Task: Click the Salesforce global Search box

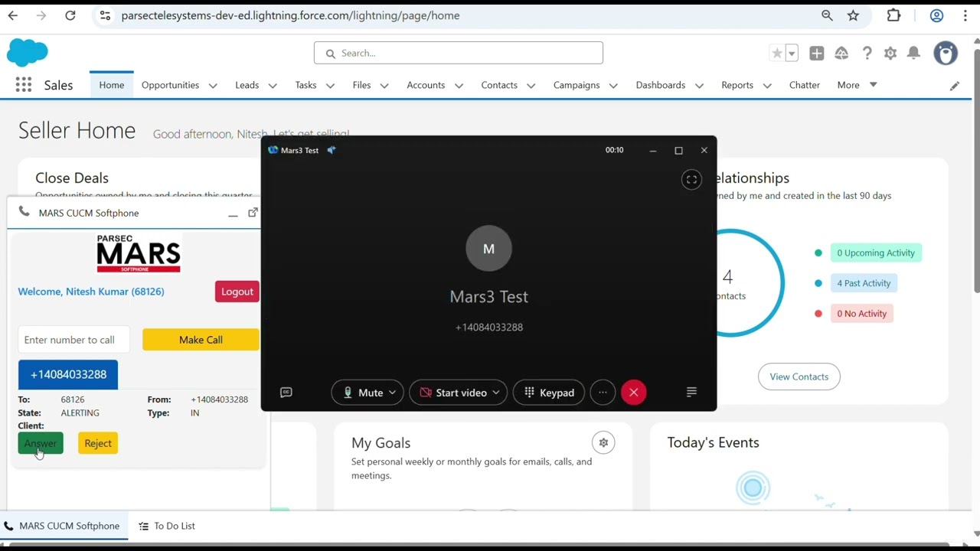Action: (x=459, y=53)
